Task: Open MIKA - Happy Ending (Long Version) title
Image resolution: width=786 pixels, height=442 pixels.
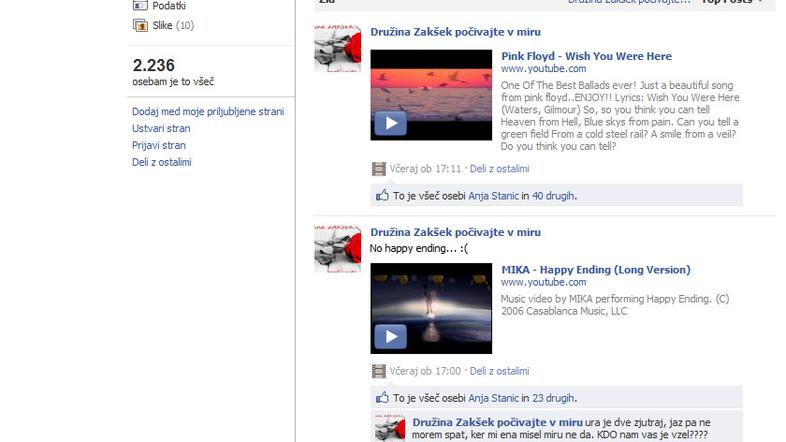Action: point(595,270)
